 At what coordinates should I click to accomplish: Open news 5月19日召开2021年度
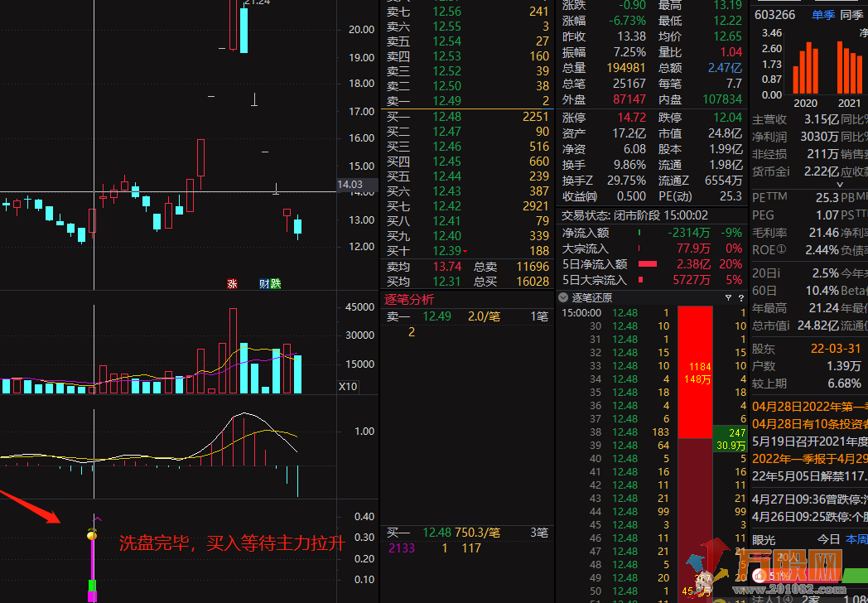click(x=809, y=441)
